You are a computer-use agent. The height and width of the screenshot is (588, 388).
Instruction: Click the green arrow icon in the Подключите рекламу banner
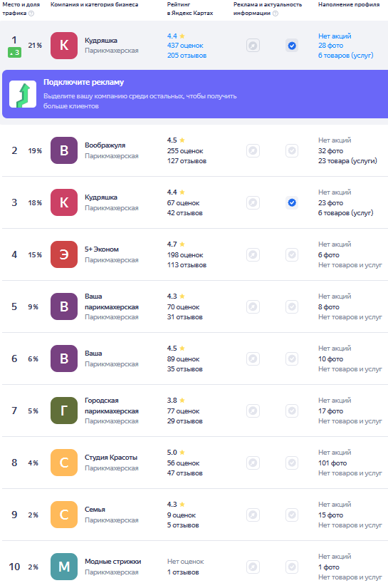(x=23, y=94)
